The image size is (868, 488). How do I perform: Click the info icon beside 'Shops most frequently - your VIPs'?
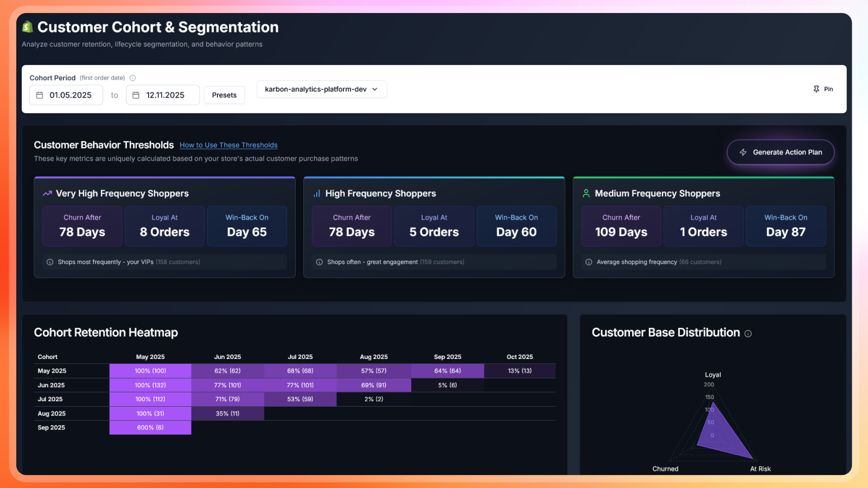pyautogui.click(x=49, y=262)
